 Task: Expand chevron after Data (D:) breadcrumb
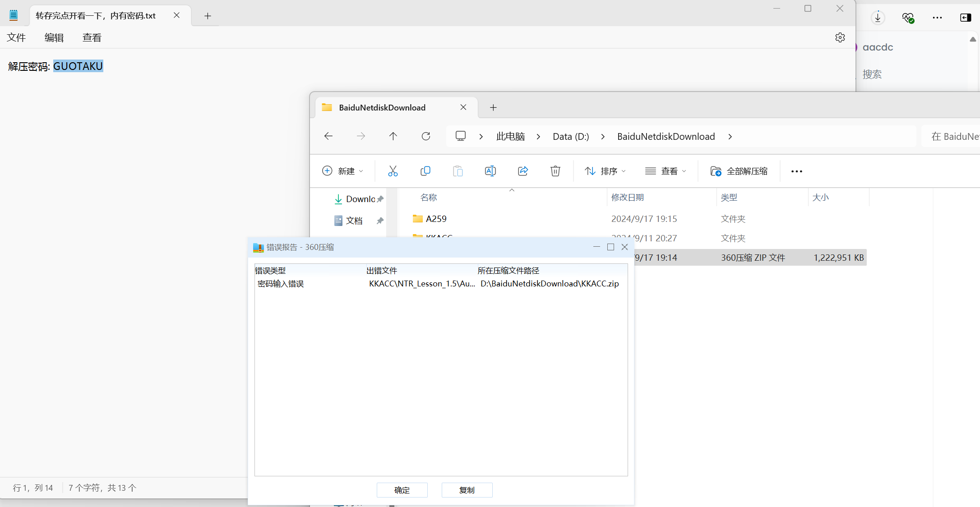click(603, 136)
